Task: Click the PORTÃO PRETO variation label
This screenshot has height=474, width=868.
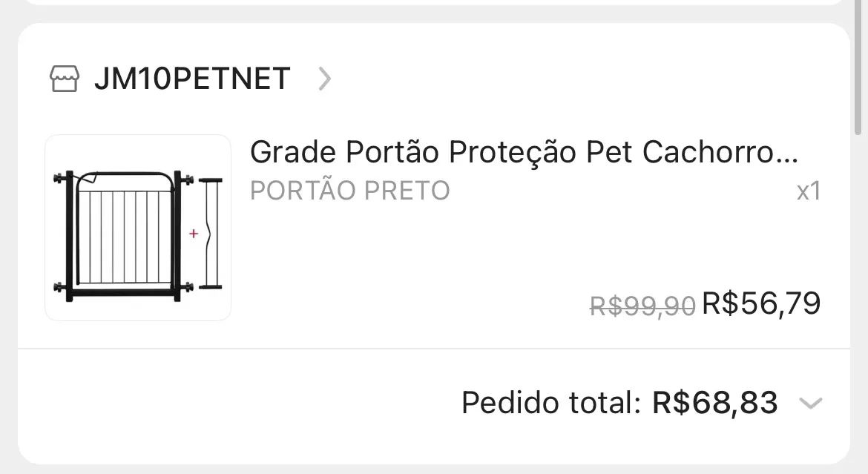Action: 349,191
